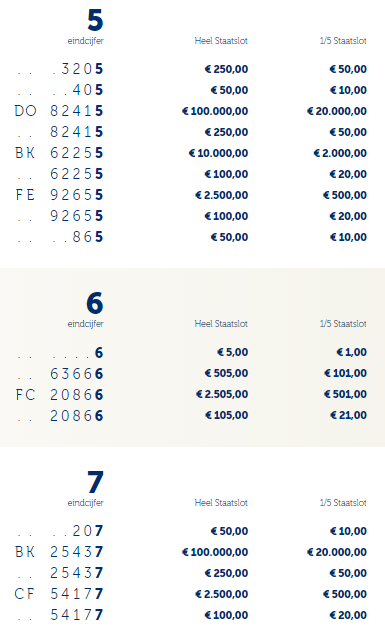
Task: Click the ..207 ending number row
Action: pyautogui.click(x=60, y=531)
